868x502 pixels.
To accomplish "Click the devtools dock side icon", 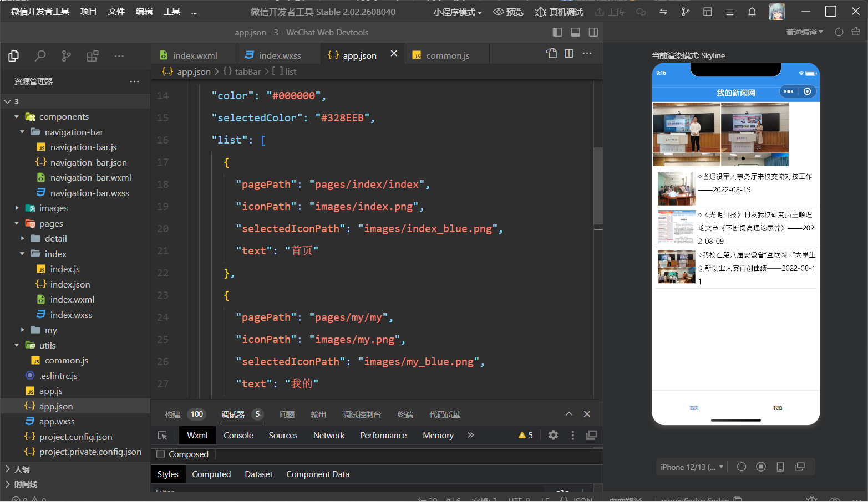I will pos(592,436).
